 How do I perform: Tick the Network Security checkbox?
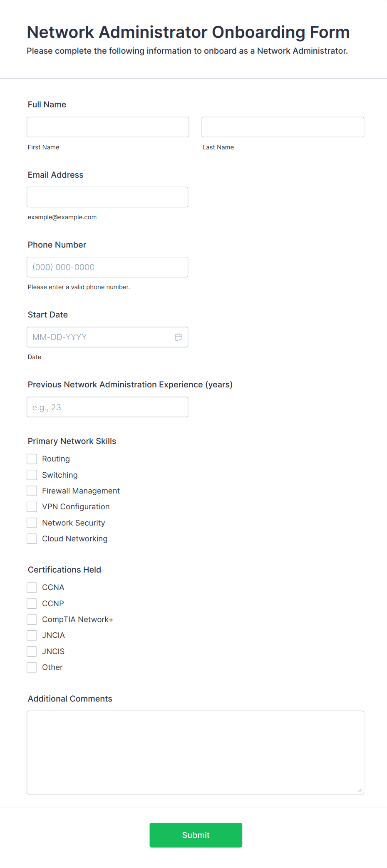pos(32,523)
